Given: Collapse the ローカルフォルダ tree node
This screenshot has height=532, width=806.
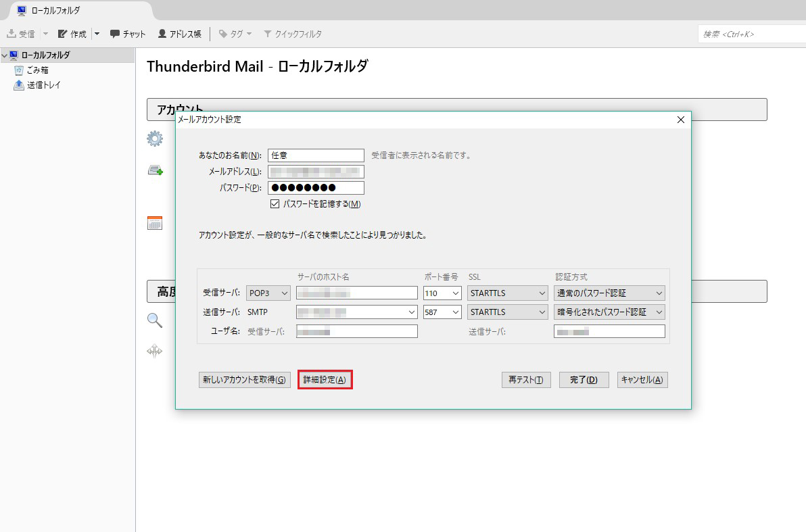Looking at the screenshot, I should pos(5,55).
